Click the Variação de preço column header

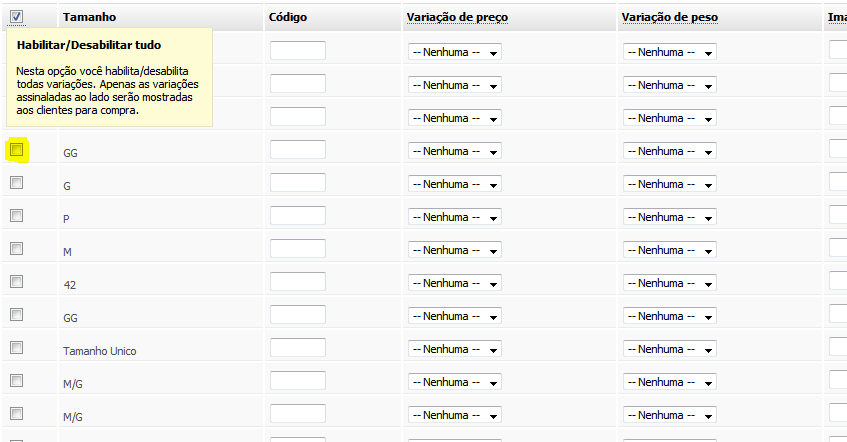pyautogui.click(x=457, y=17)
